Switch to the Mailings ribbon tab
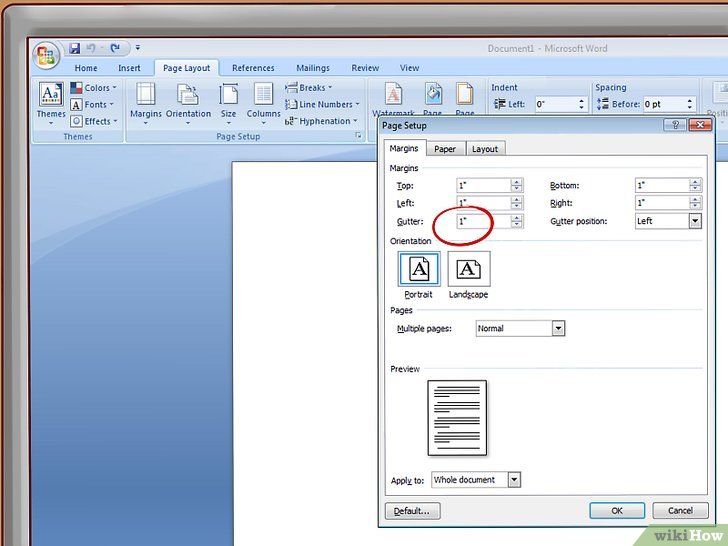728x546 pixels. pos(313,68)
